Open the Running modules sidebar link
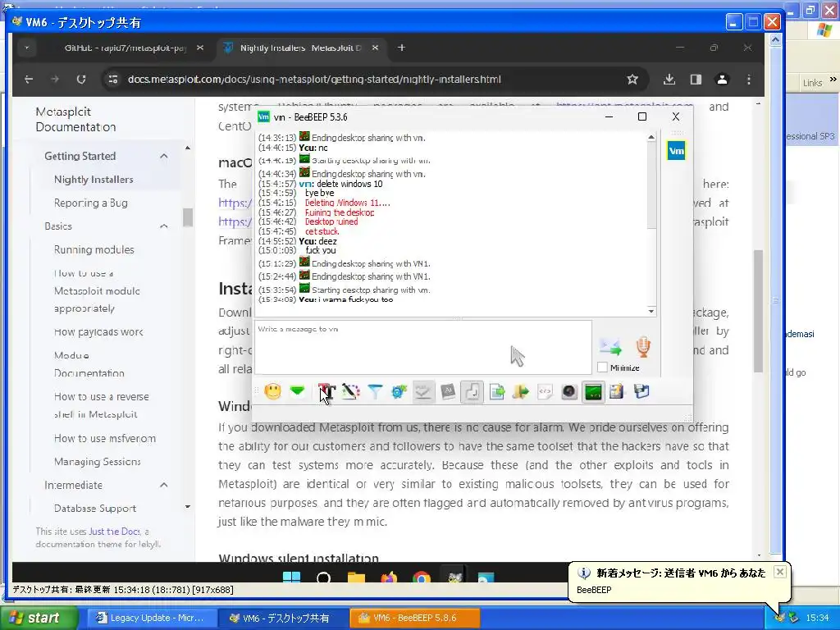This screenshot has width=840, height=630. pos(94,249)
